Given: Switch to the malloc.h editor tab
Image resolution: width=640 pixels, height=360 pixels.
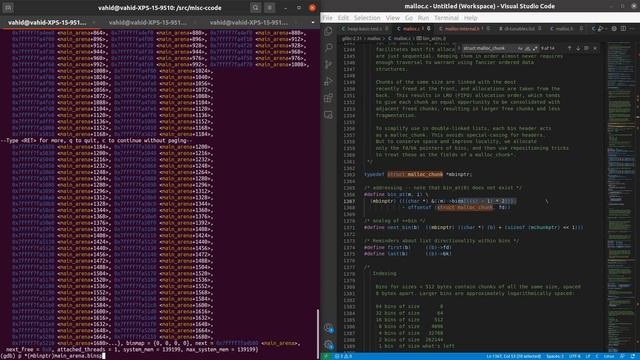Looking at the screenshot, I should 565,29.
